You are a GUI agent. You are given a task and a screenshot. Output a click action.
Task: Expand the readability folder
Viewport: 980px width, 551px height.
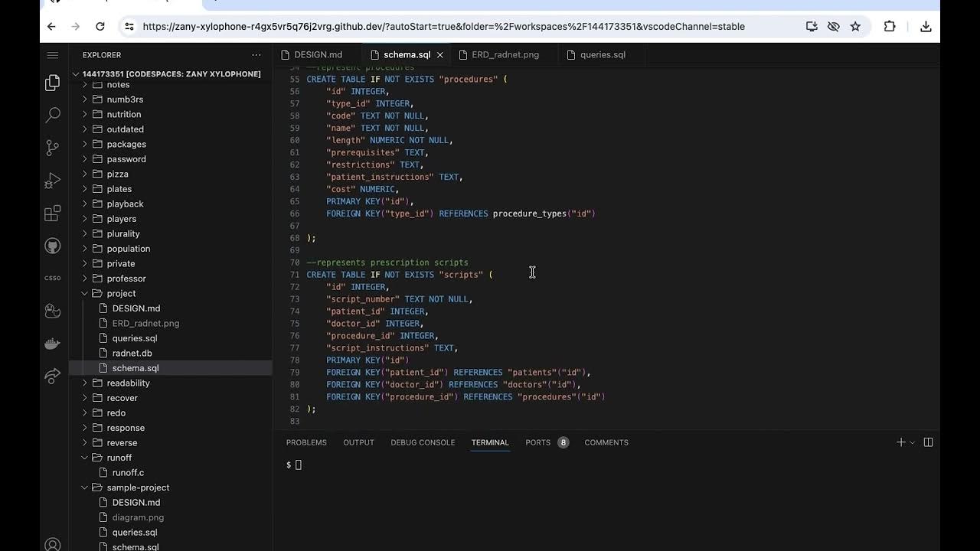[x=171, y=383]
